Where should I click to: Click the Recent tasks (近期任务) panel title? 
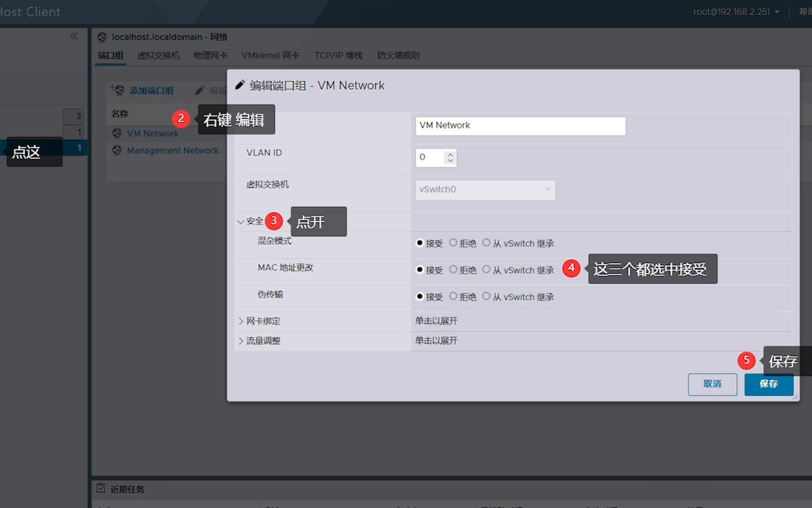point(127,489)
